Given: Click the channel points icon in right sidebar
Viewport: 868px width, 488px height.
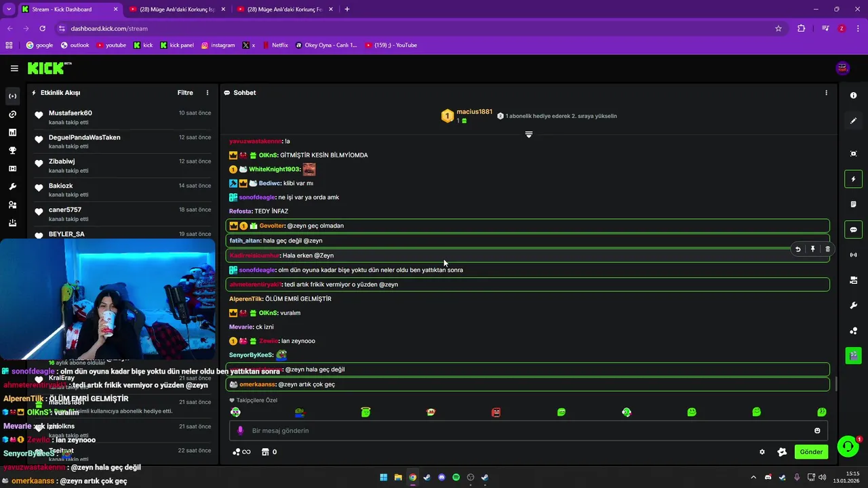Looking at the screenshot, I should point(854,331).
